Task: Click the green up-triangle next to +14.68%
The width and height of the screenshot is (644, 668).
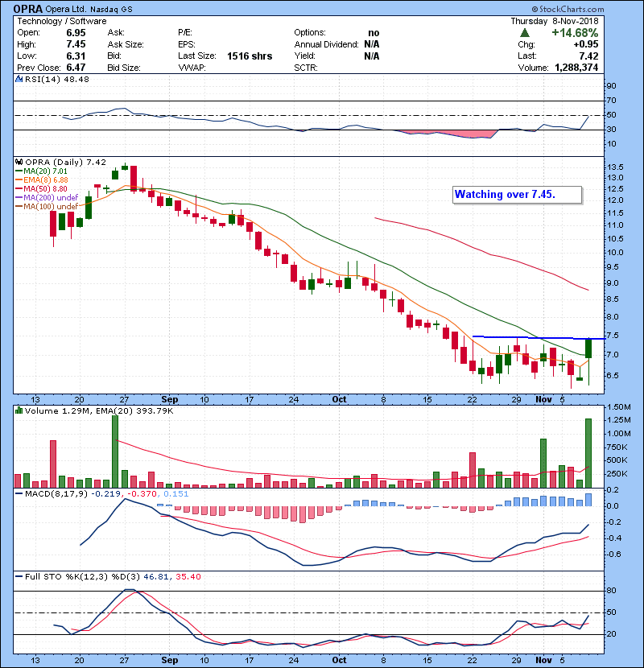Action: [525, 33]
